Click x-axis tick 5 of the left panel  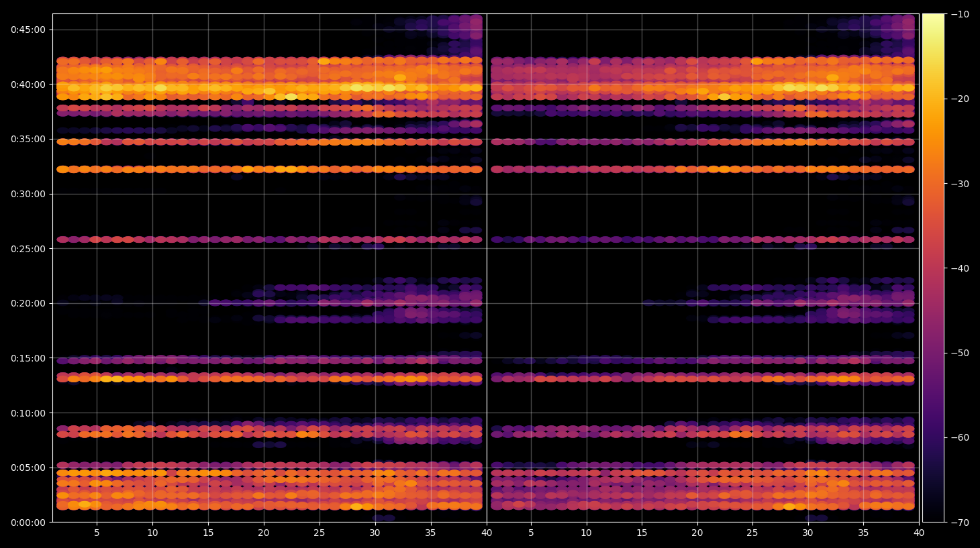[x=97, y=533]
